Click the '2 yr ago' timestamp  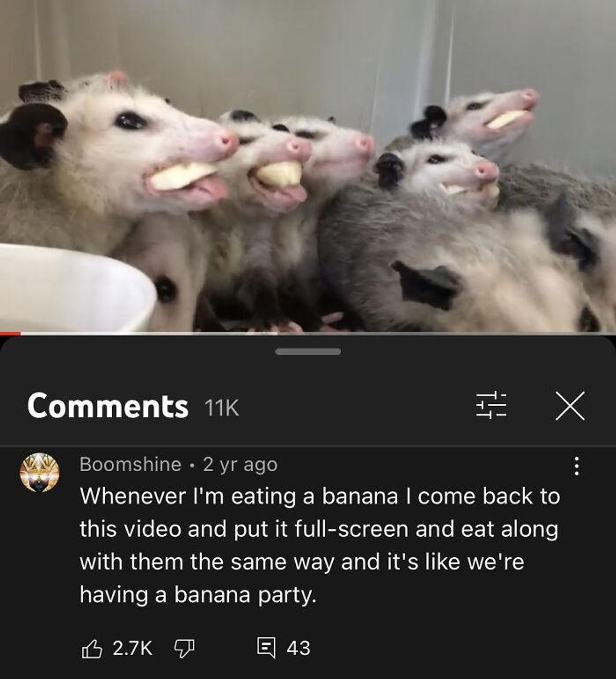(240, 465)
